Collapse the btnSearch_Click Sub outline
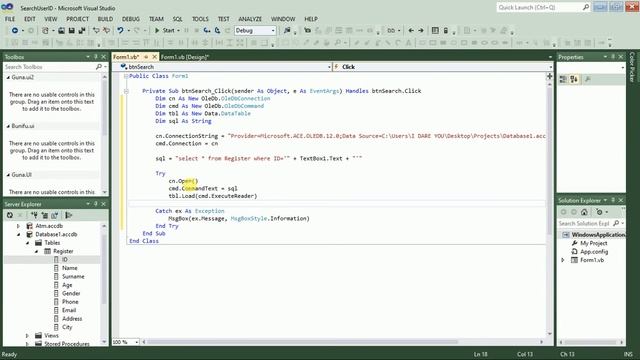Viewport: 640px width, 360px height. (126, 91)
